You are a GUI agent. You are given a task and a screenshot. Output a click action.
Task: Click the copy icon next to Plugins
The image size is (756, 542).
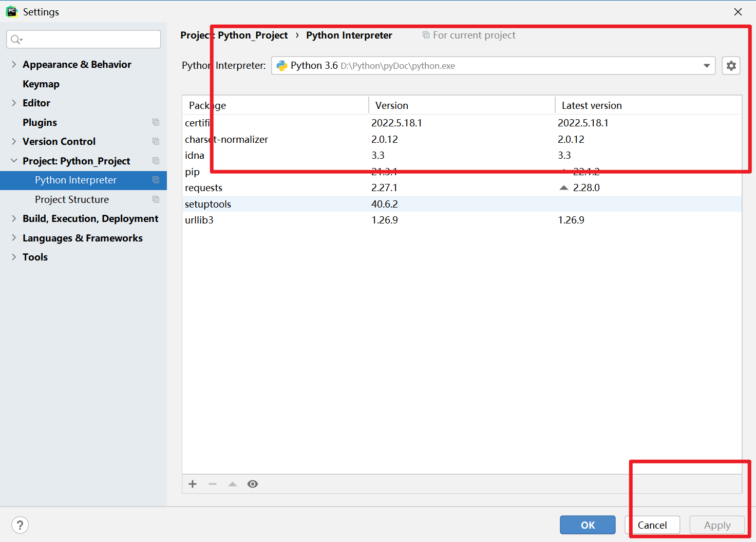[x=156, y=122]
